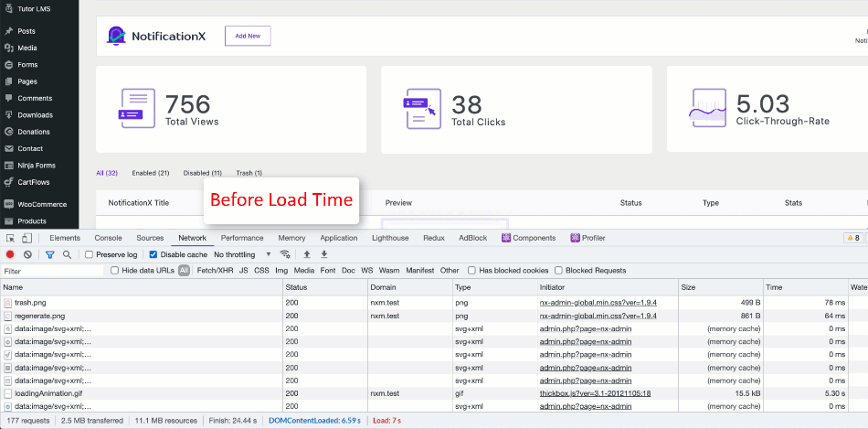Filter requests by JS type
Viewport: 868px width, 429px height.
click(244, 271)
